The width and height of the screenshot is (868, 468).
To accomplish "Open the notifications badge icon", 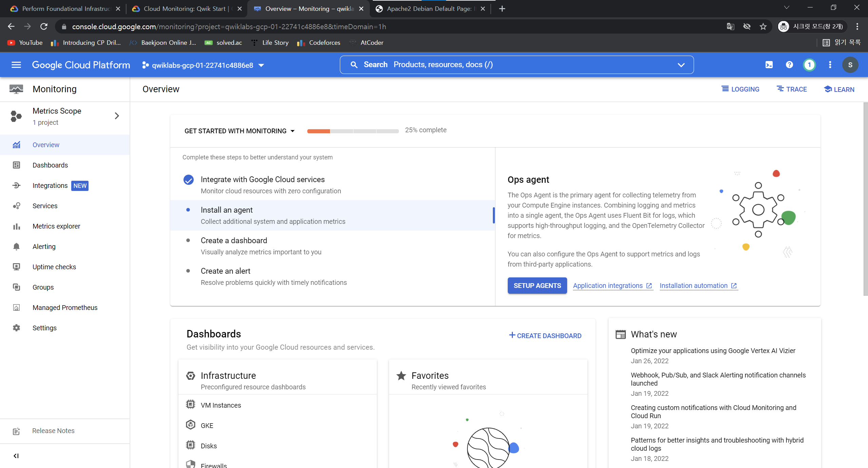I will (809, 65).
